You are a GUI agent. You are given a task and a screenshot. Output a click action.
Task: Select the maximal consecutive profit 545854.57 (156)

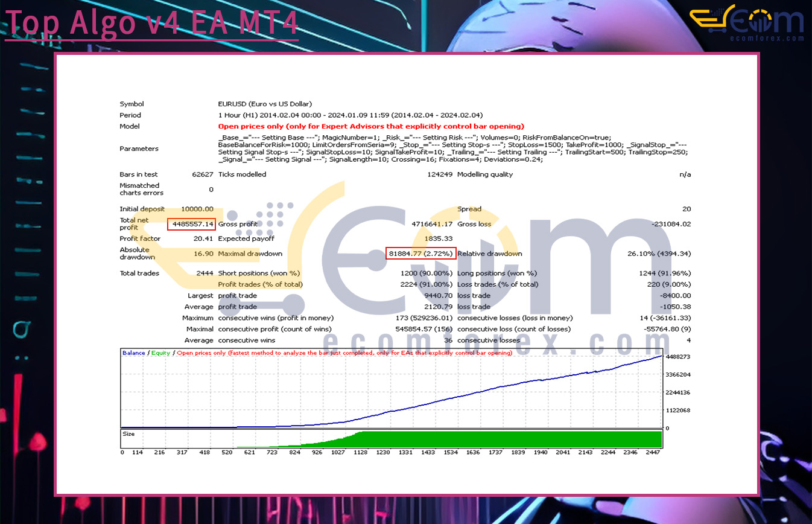point(424,329)
